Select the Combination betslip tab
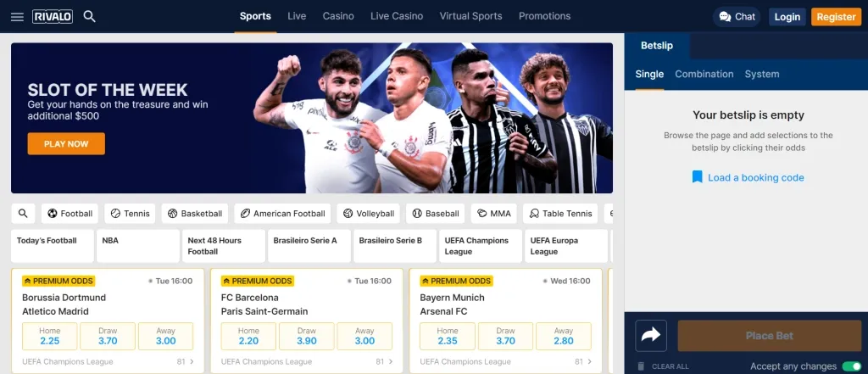 coord(704,75)
